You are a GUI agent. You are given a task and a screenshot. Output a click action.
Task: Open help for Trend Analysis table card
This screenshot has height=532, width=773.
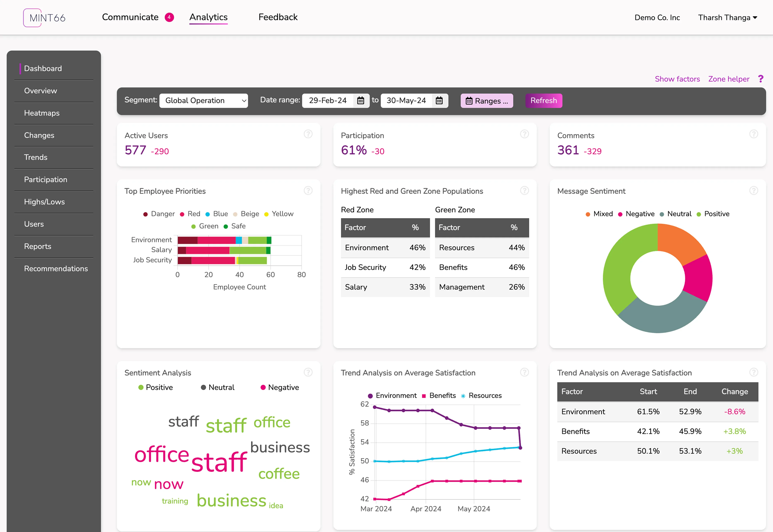pyautogui.click(x=754, y=372)
